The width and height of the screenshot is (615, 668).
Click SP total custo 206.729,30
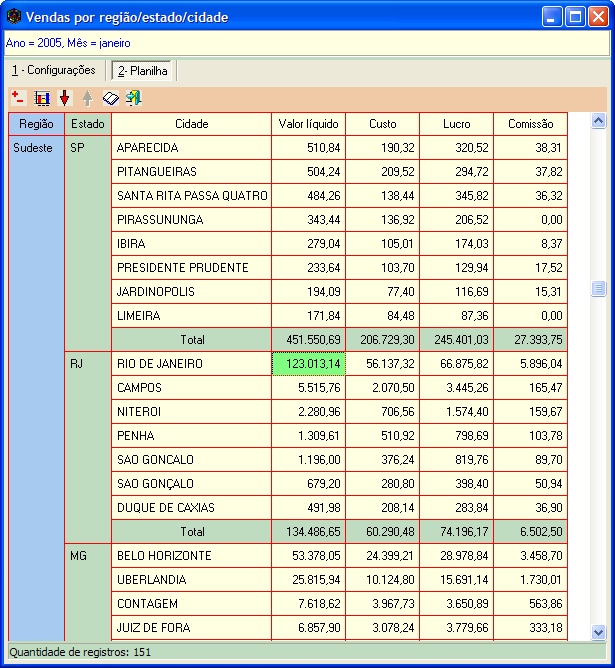pyautogui.click(x=382, y=340)
